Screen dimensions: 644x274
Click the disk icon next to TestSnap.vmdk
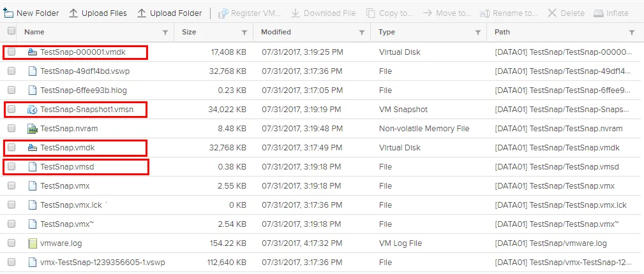pyautogui.click(x=33, y=148)
